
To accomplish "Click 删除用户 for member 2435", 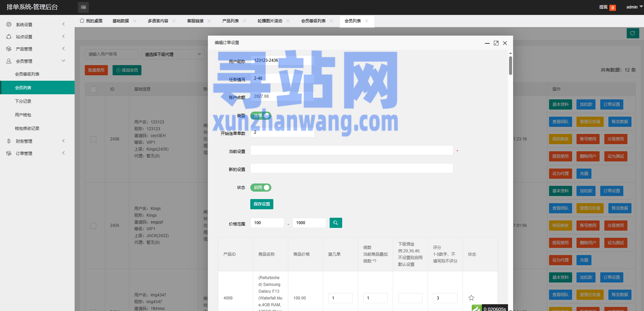I will click(588, 243).
